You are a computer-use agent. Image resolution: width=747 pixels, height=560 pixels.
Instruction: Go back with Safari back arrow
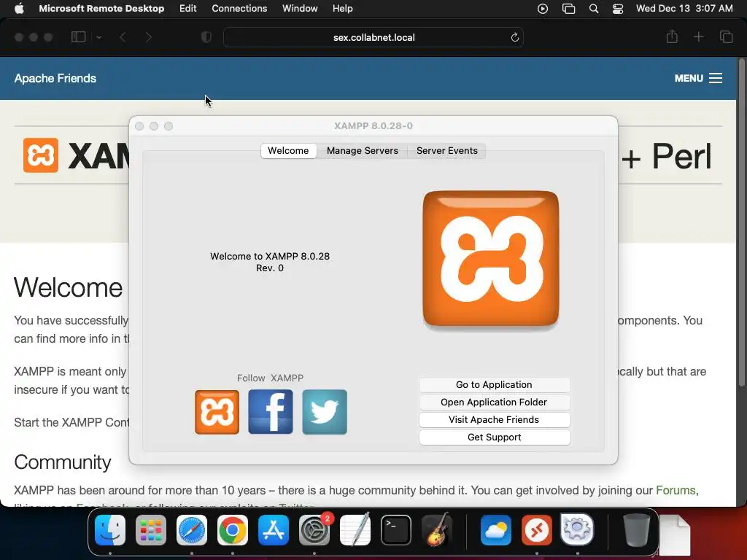pos(123,36)
